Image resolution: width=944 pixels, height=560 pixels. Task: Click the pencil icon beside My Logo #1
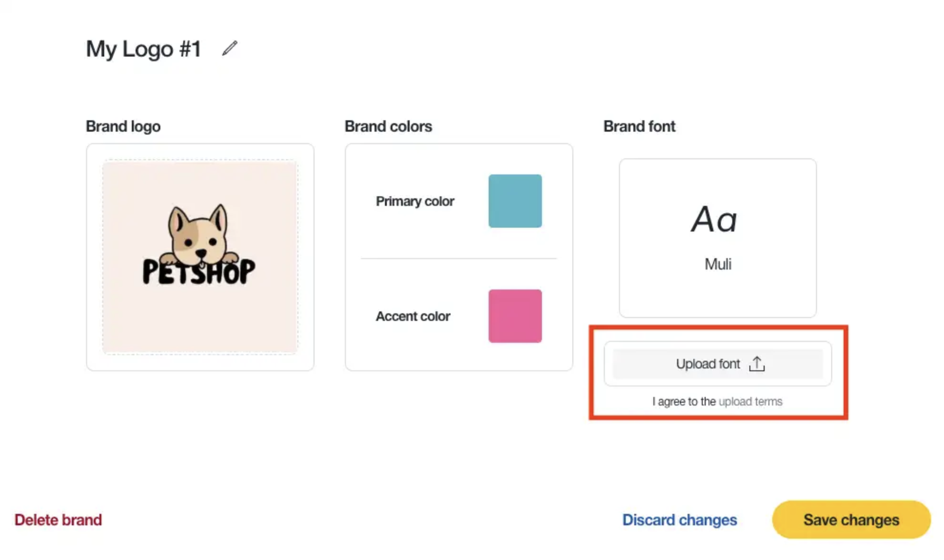point(230,48)
